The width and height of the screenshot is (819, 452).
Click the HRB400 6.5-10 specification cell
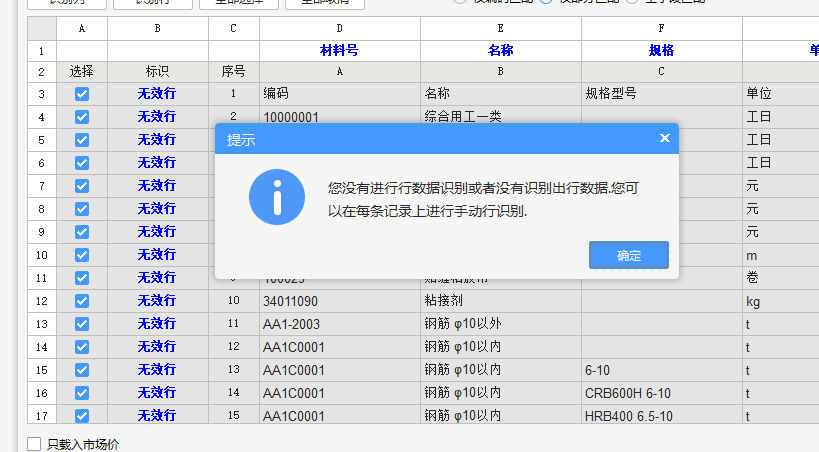pos(661,416)
